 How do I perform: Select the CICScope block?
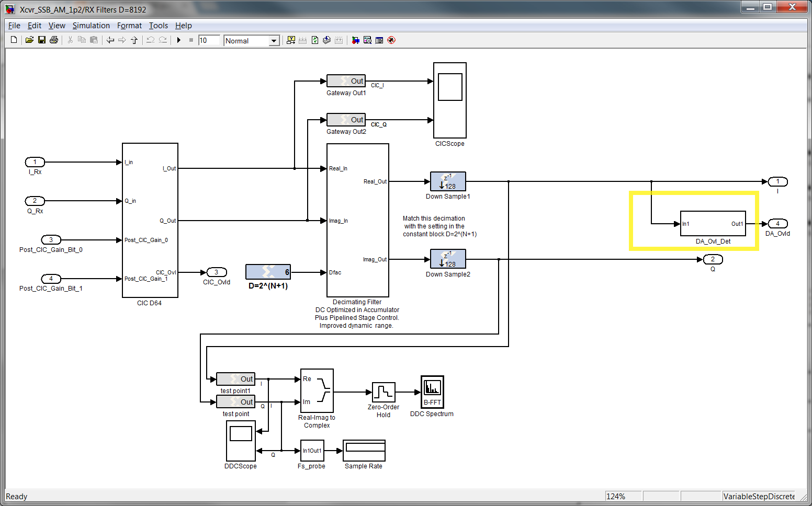coord(450,100)
